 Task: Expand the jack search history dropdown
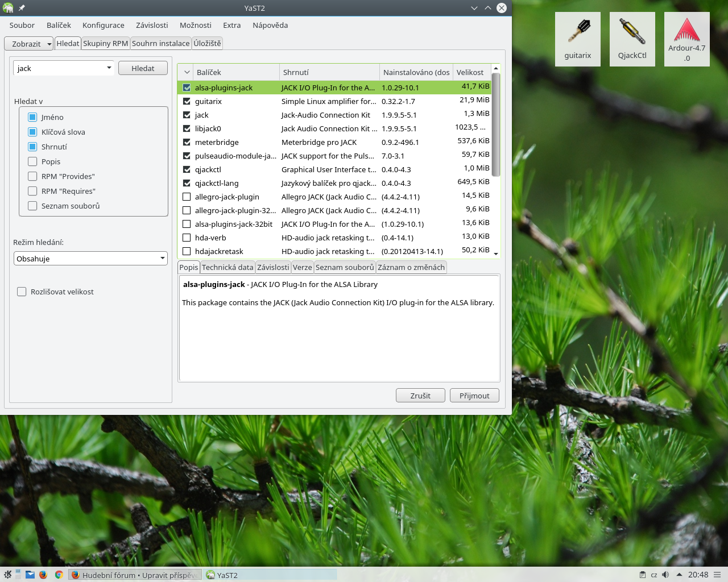click(109, 68)
